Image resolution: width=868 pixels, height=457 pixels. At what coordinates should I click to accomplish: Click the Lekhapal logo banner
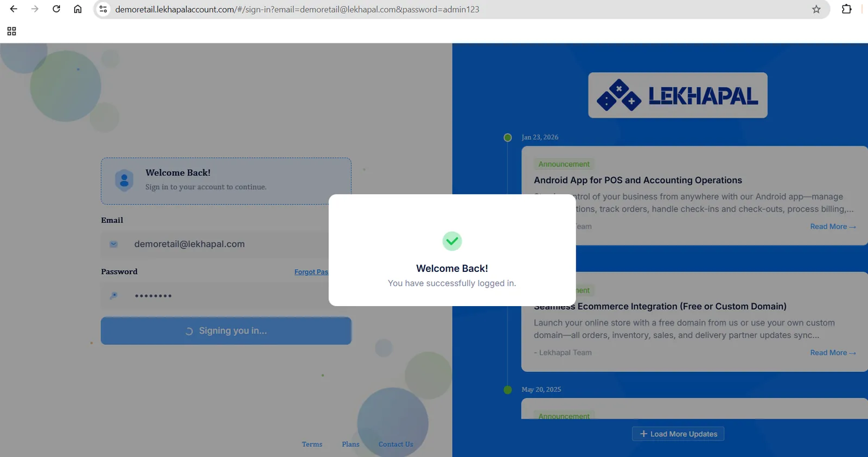click(678, 95)
